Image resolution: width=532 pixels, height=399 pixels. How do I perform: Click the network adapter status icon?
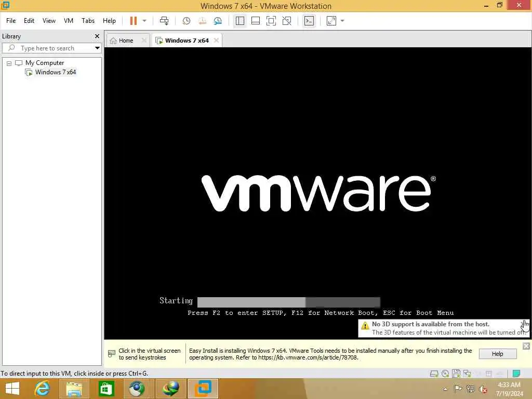(468, 374)
